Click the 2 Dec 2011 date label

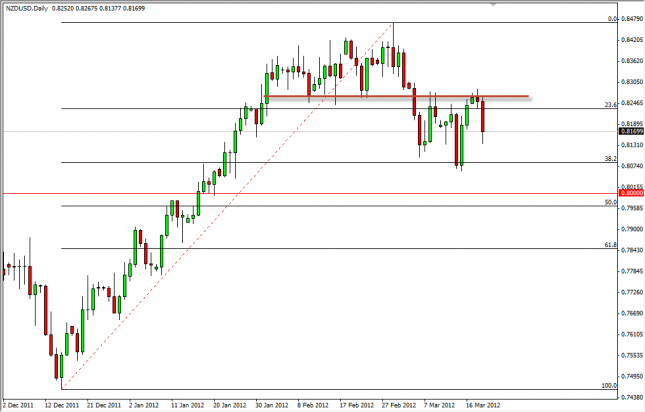(x=19, y=405)
